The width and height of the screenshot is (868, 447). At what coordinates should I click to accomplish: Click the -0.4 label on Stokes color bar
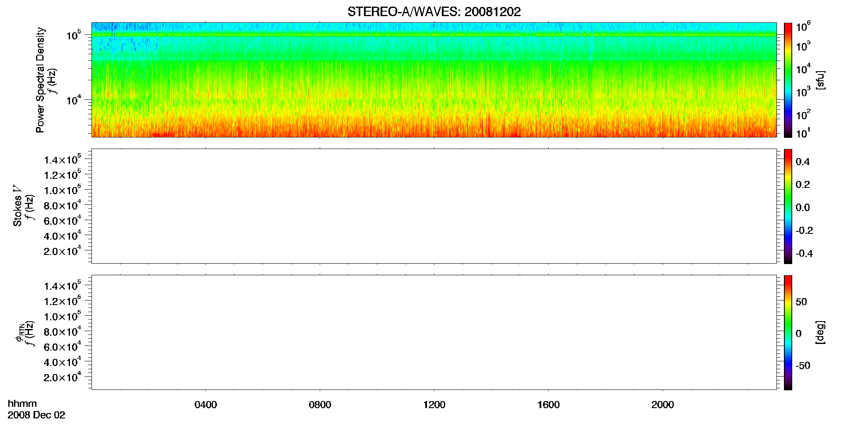click(x=804, y=253)
